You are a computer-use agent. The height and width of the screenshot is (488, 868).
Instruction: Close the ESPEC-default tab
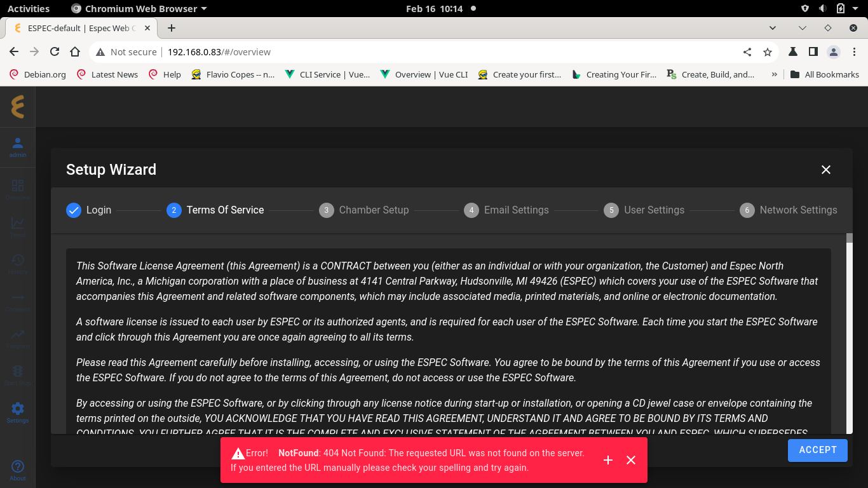147,28
